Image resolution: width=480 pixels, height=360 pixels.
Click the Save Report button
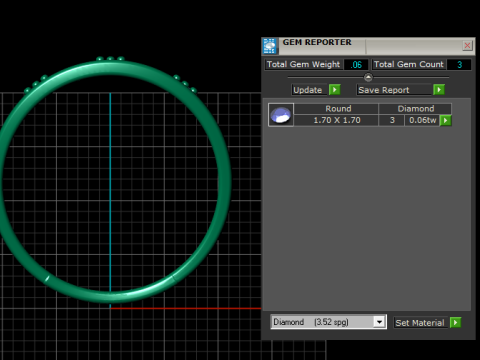[394, 90]
